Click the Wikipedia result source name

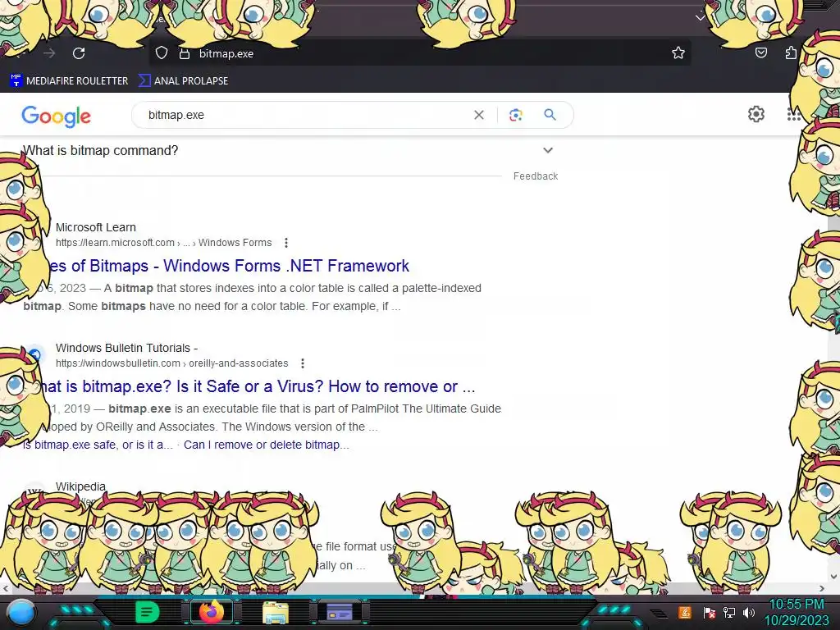[x=80, y=486]
